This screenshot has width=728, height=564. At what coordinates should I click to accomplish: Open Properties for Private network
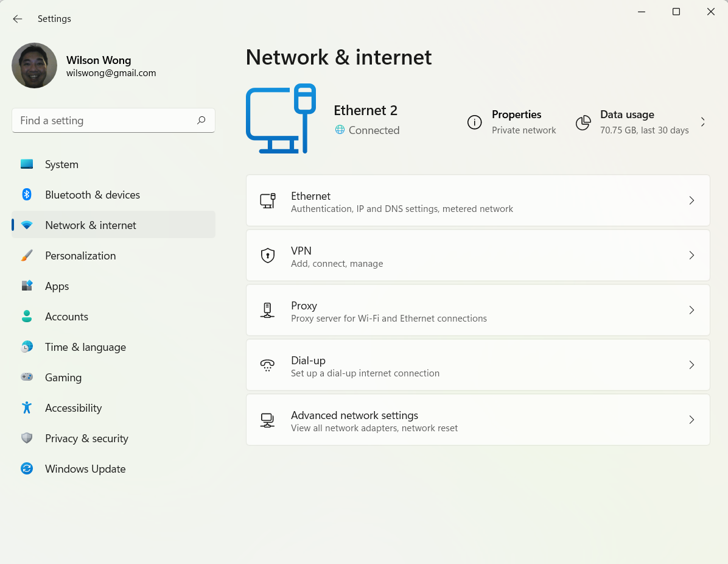(512, 122)
